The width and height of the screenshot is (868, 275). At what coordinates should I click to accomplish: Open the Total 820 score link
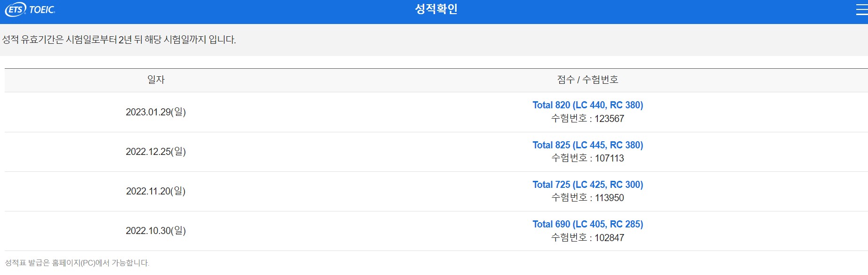587,105
